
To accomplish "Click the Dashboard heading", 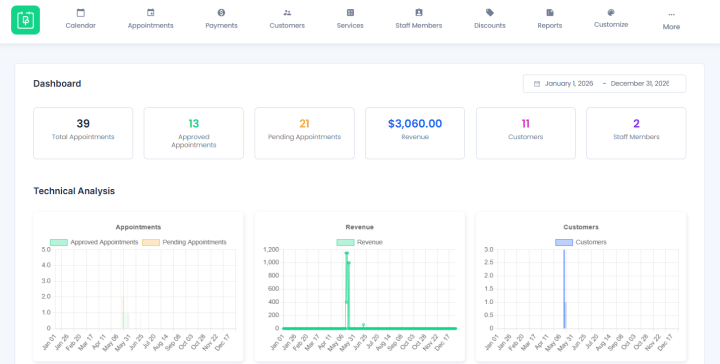I will (x=57, y=84).
